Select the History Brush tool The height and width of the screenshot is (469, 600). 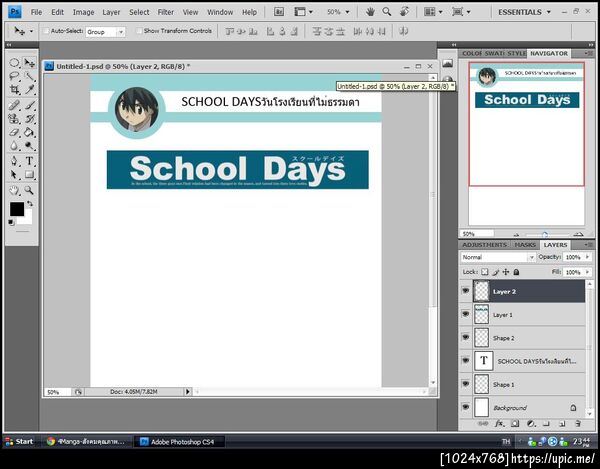29,118
